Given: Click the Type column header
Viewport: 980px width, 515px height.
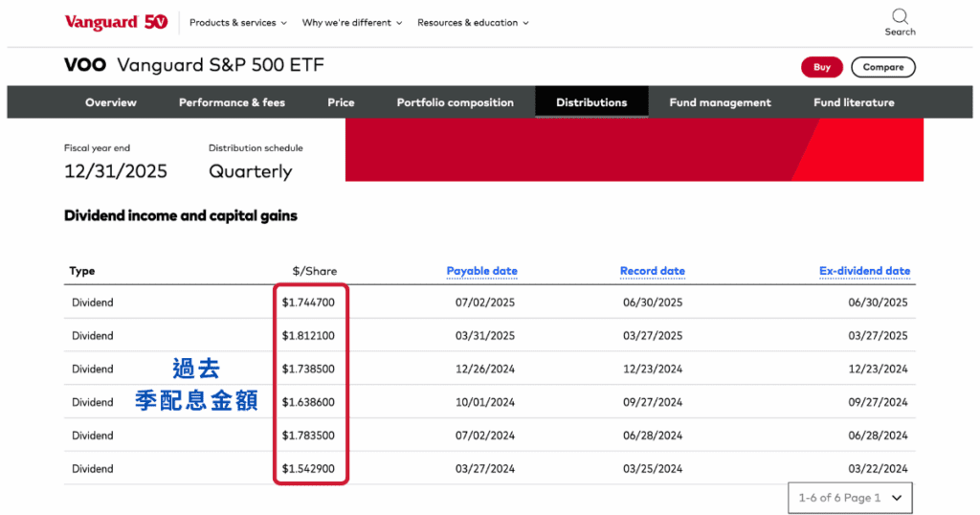Looking at the screenshot, I should 82,271.
